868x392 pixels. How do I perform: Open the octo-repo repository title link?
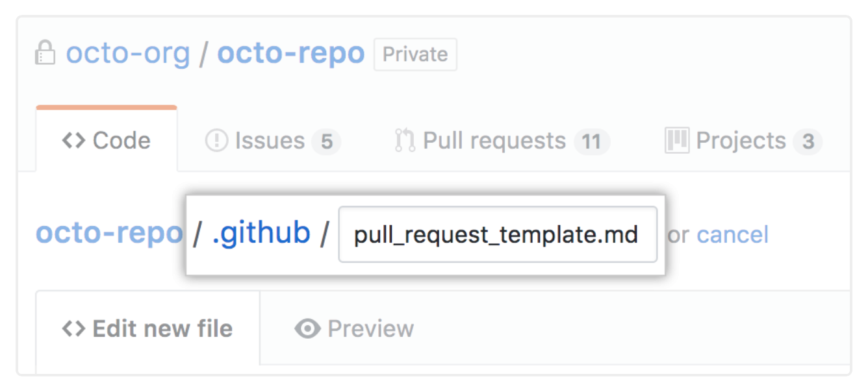291,53
